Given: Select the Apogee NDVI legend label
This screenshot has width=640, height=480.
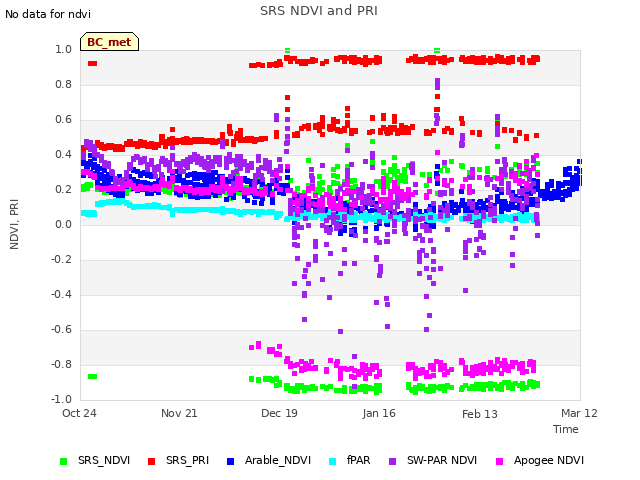Looking at the screenshot, I should [549, 460].
